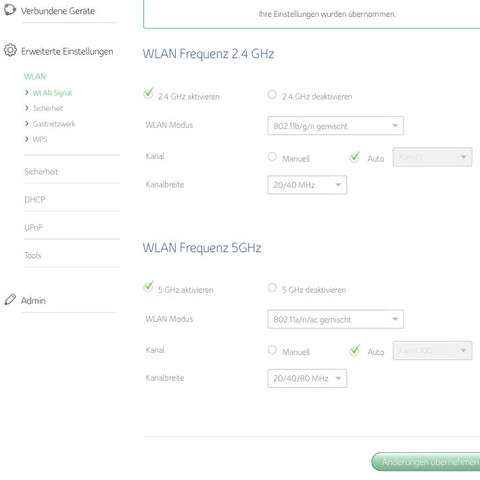Expand the 20/40/80 MHz Kanalbreite dropdown
The width and height of the screenshot is (480, 480).
307,378
